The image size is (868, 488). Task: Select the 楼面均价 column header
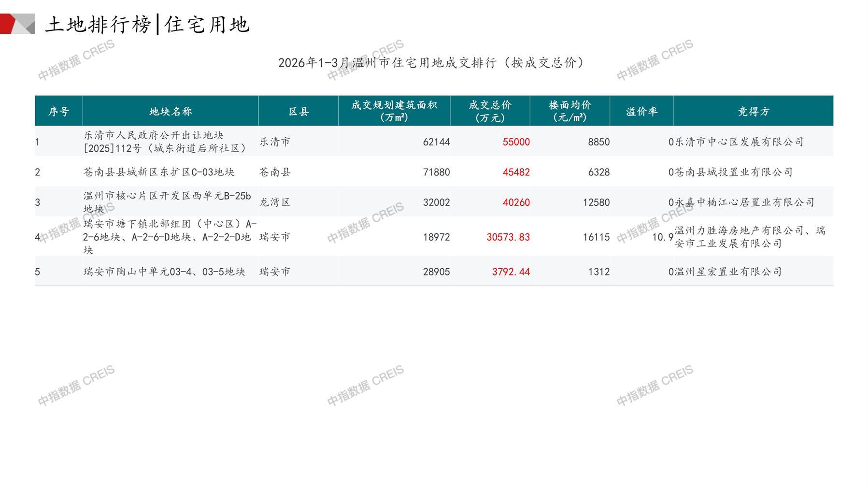570,111
